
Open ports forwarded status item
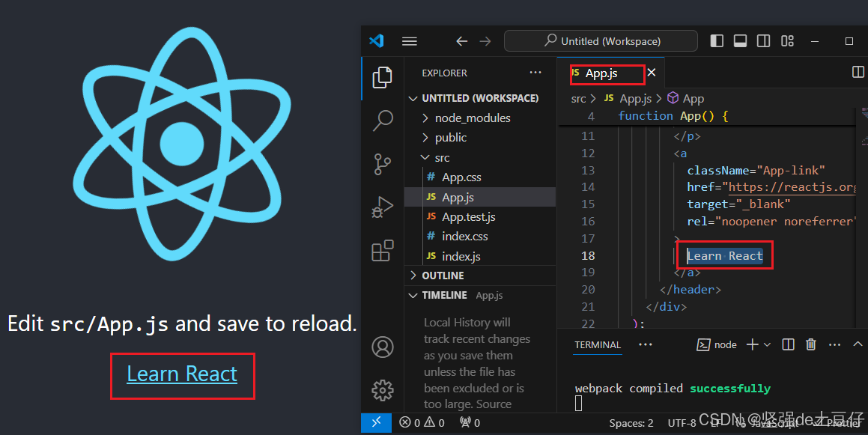pyautogui.click(x=470, y=423)
